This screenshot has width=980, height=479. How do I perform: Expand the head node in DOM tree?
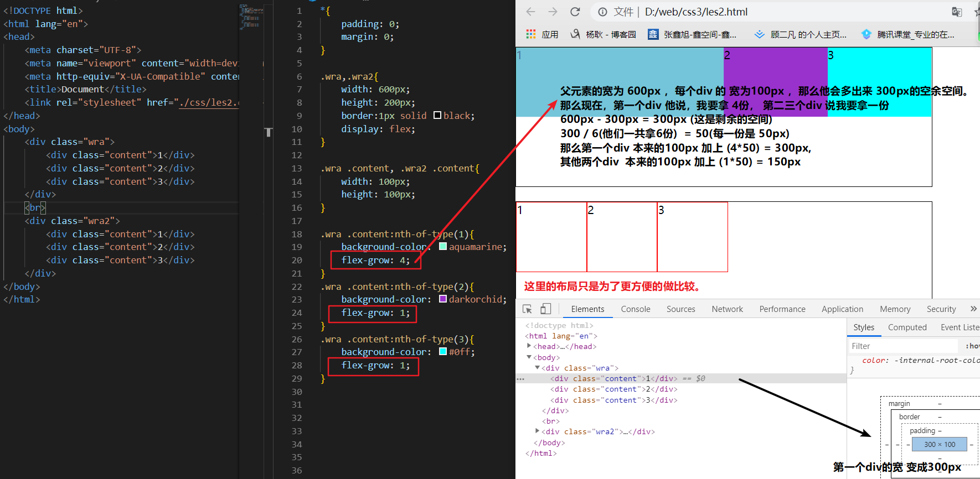pyautogui.click(x=529, y=346)
